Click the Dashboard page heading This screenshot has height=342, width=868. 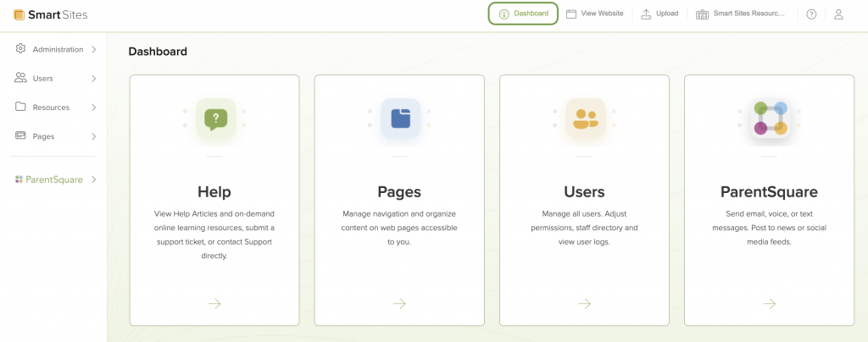[x=158, y=52]
